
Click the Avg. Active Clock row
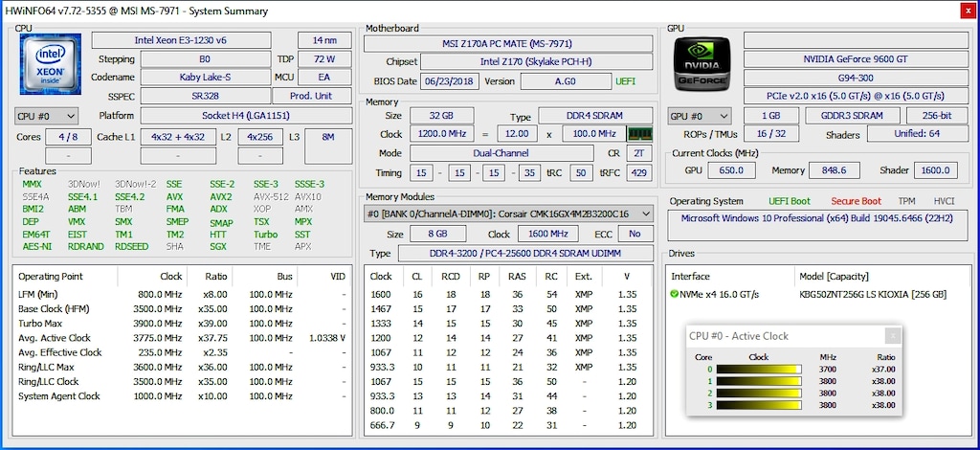tap(182, 338)
